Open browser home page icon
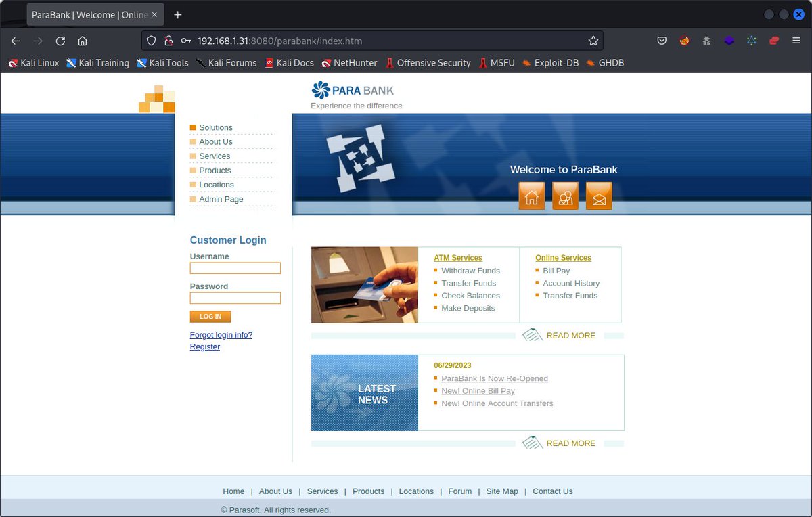The image size is (812, 517). click(x=82, y=41)
